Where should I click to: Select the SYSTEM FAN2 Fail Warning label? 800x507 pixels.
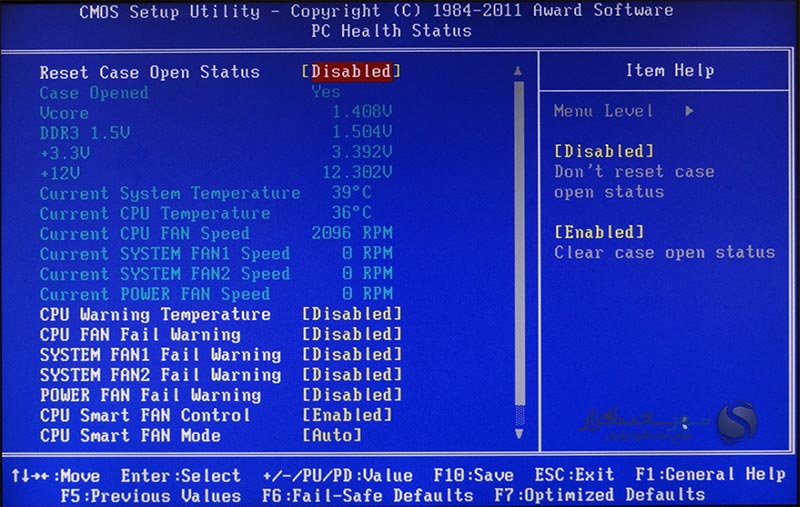160,375
